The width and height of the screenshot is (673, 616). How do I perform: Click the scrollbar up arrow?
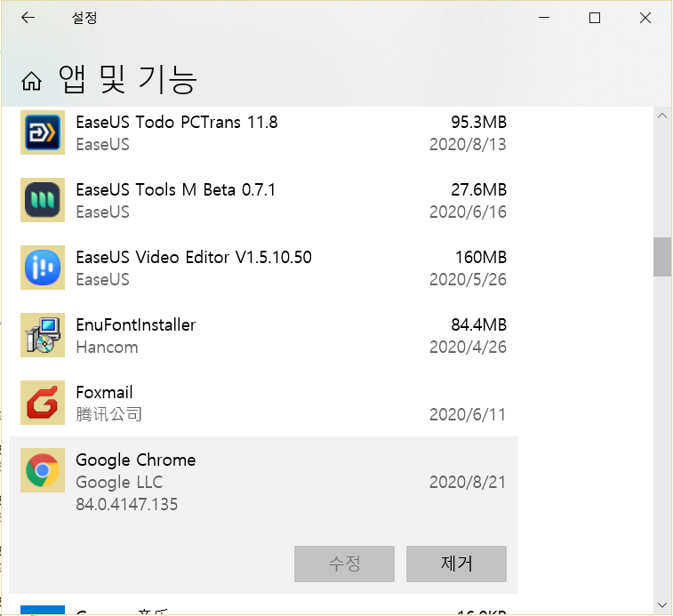coord(661,116)
